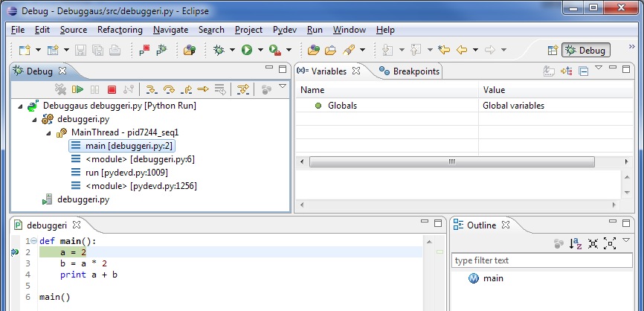644x311 pixels.
Task: Click Collapse All icon in Variables view
Action: pyautogui.click(x=583, y=71)
